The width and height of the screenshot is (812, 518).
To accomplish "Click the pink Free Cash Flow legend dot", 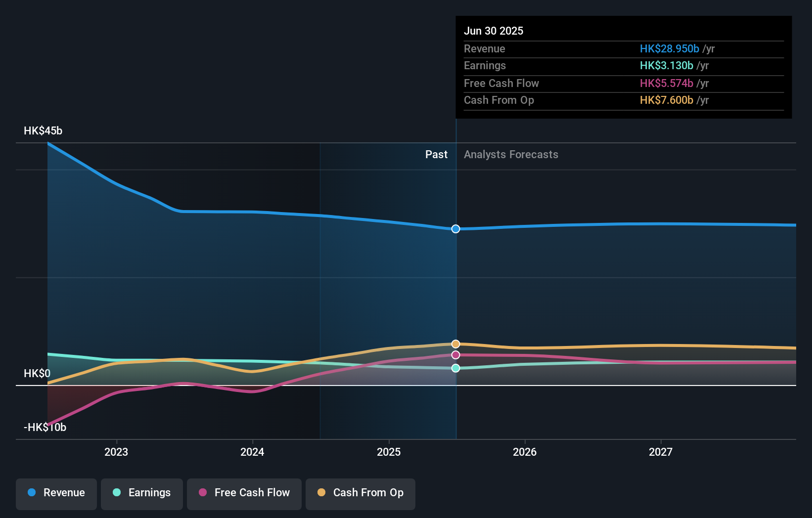I will (x=202, y=493).
